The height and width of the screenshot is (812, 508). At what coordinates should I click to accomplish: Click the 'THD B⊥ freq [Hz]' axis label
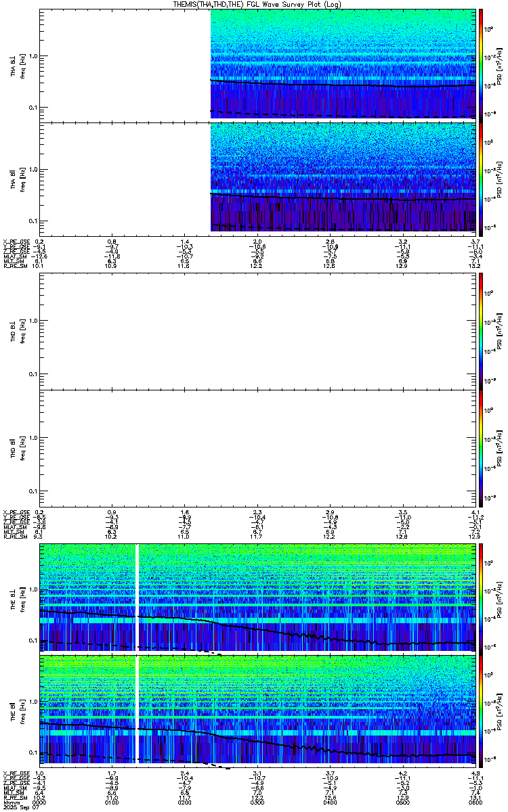[x=17, y=330]
